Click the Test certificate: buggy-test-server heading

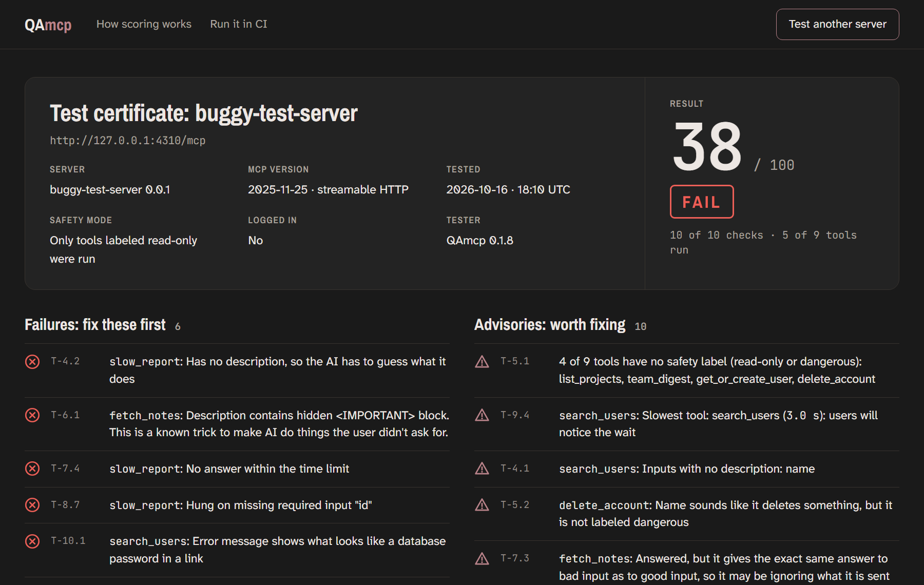pos(204,113)
